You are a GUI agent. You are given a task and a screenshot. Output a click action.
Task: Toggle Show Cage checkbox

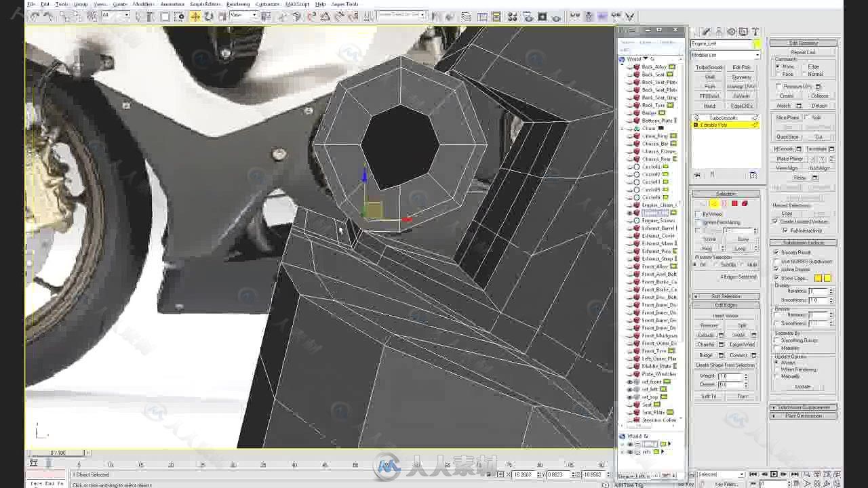(x=776, y=278)
